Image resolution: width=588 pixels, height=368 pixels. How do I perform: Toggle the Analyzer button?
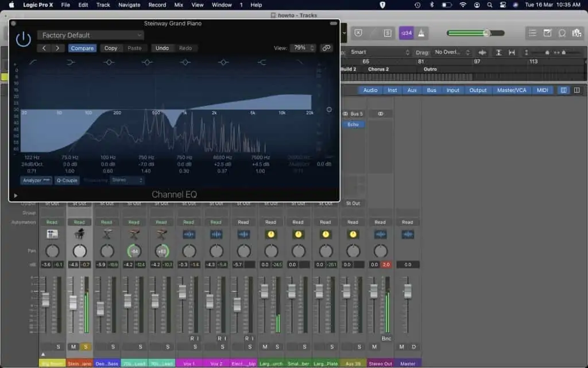36,180
